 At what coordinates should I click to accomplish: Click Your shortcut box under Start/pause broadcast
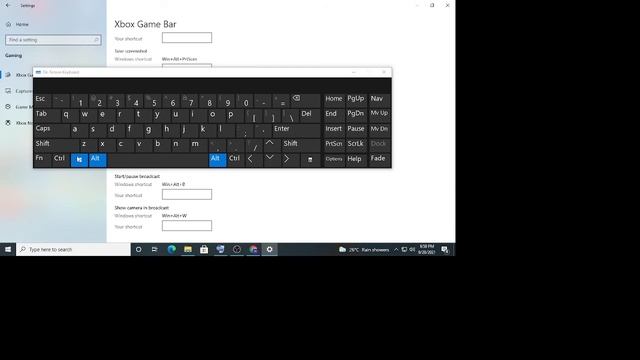[187, 194]
